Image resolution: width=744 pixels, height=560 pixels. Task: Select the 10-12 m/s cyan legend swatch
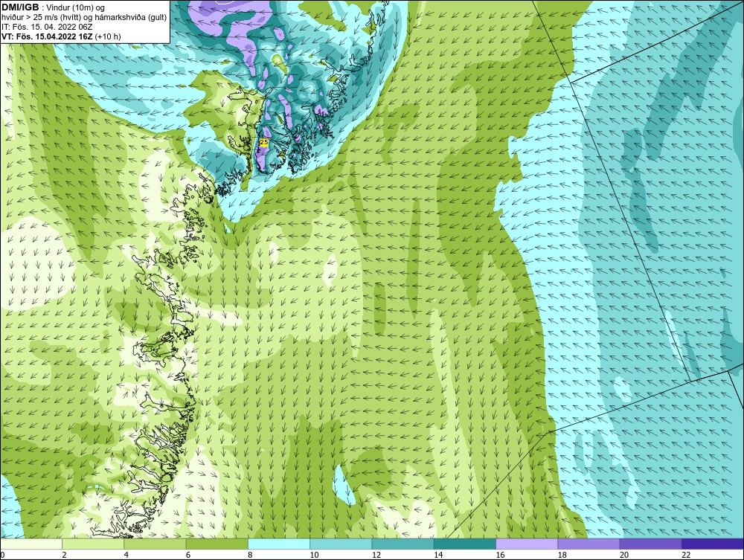[341, 544]
